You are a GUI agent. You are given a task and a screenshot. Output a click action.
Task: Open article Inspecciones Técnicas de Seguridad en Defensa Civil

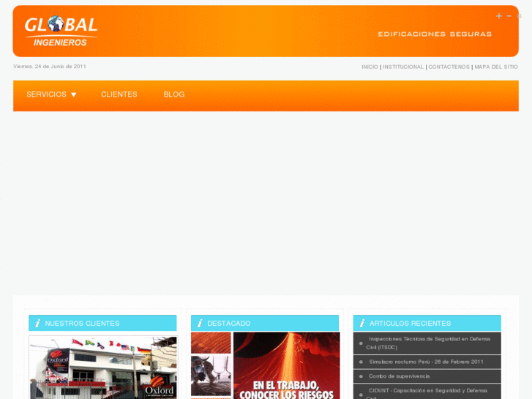(428, 343)
